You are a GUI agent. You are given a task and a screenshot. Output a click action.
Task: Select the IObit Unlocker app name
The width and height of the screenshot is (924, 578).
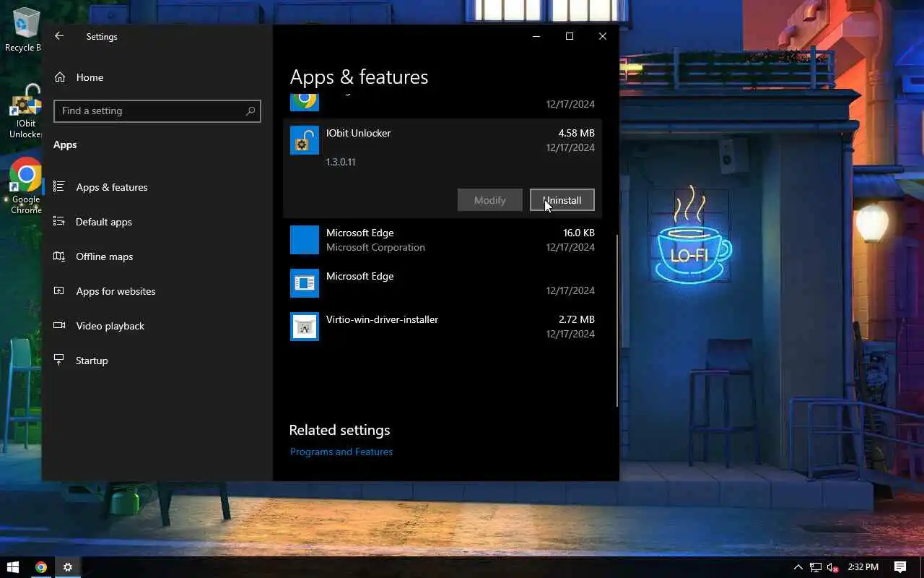pyautogui.click(x=358, y=133)
